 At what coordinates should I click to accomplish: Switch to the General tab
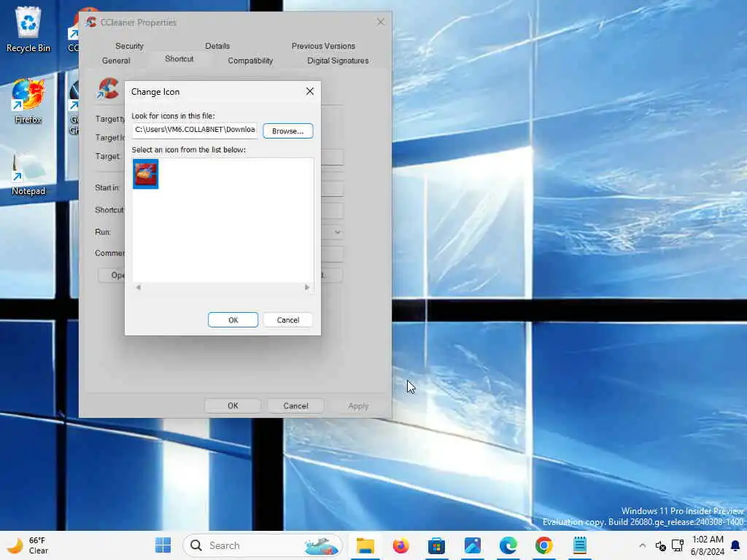click(x=116, y=61)
